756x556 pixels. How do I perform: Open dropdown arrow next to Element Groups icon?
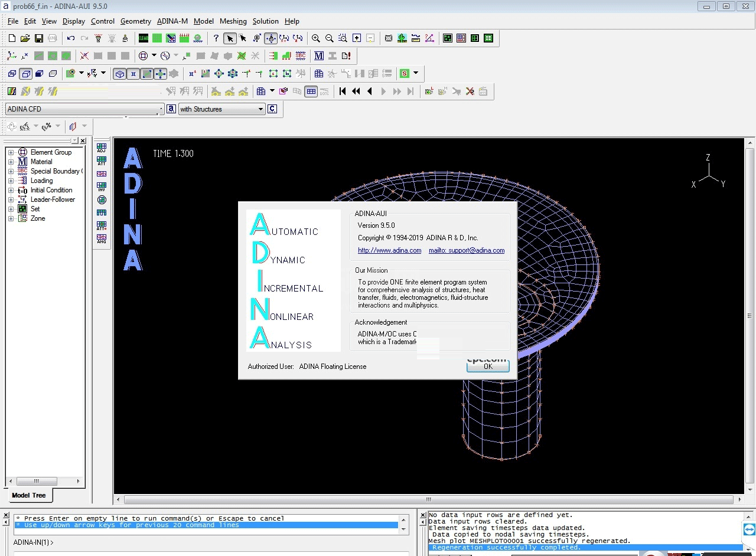pos(154,56)
